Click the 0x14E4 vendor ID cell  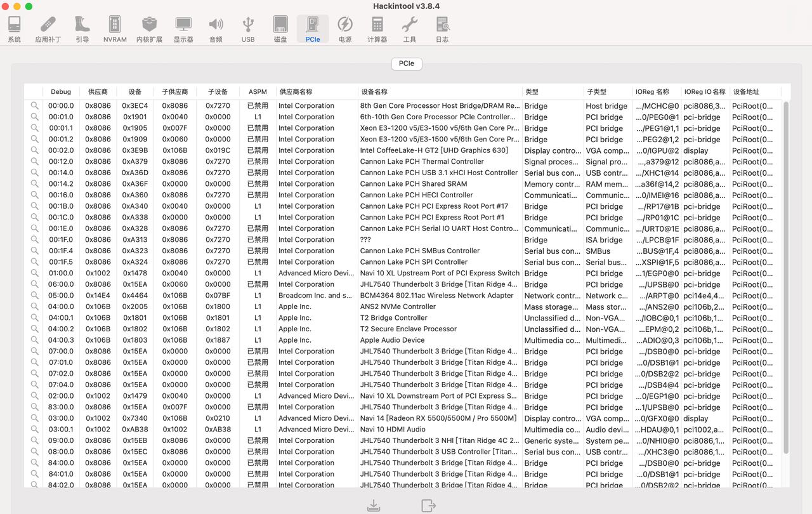point(98,296)
